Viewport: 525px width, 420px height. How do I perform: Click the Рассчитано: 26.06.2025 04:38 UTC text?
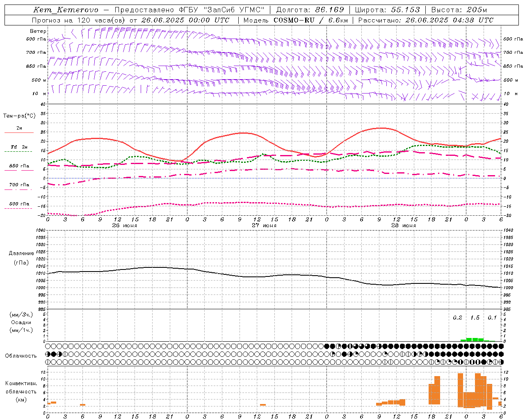tap(426, 20)
